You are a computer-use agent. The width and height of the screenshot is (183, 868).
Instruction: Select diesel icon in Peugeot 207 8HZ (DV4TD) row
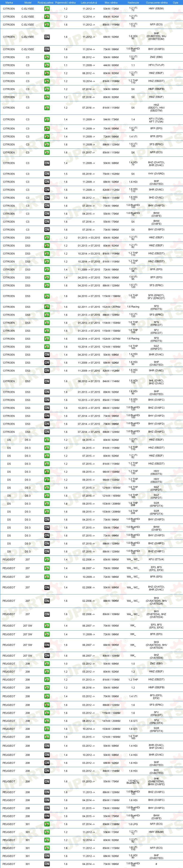point(47,587)
